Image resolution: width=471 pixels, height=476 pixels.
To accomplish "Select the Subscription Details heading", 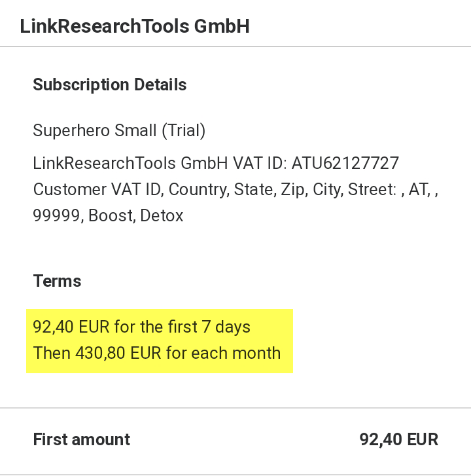I will click(x=109, y=84).
